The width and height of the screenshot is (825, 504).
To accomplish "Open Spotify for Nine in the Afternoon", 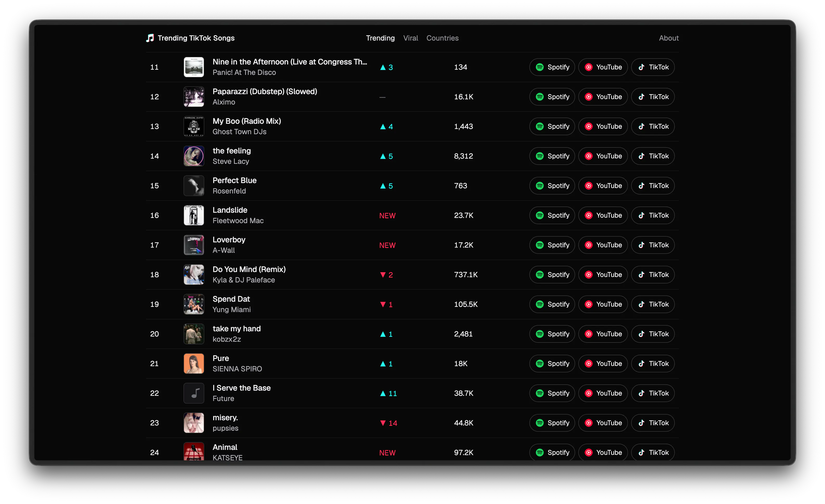I will pos(552,67).
